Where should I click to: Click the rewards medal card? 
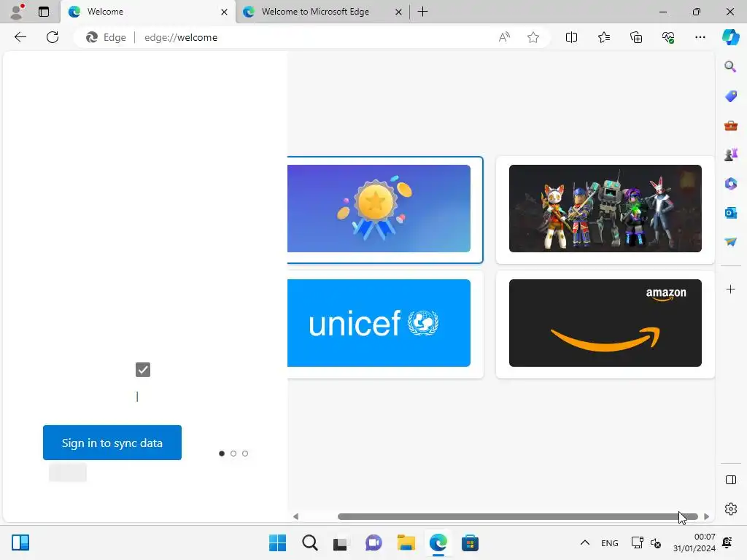(385, 209)
